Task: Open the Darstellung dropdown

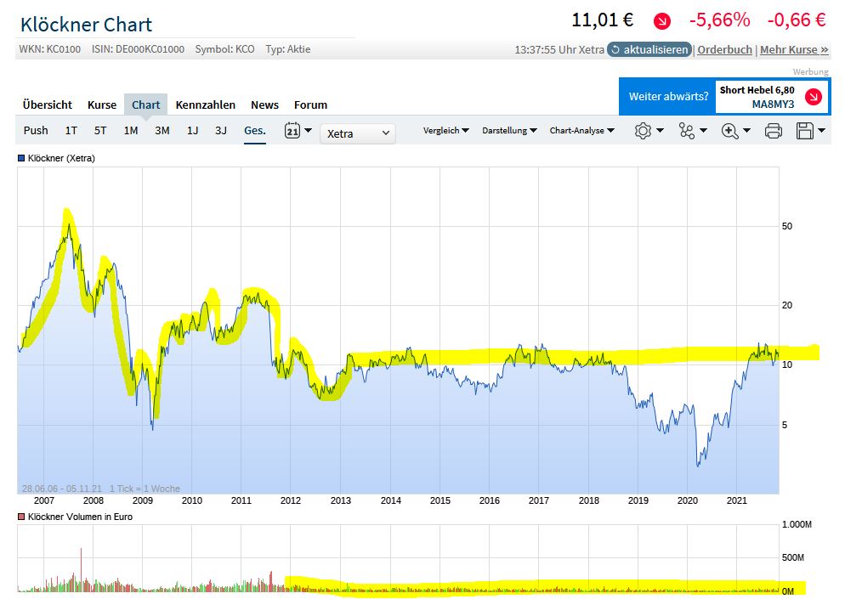Action: coord(509,130)
